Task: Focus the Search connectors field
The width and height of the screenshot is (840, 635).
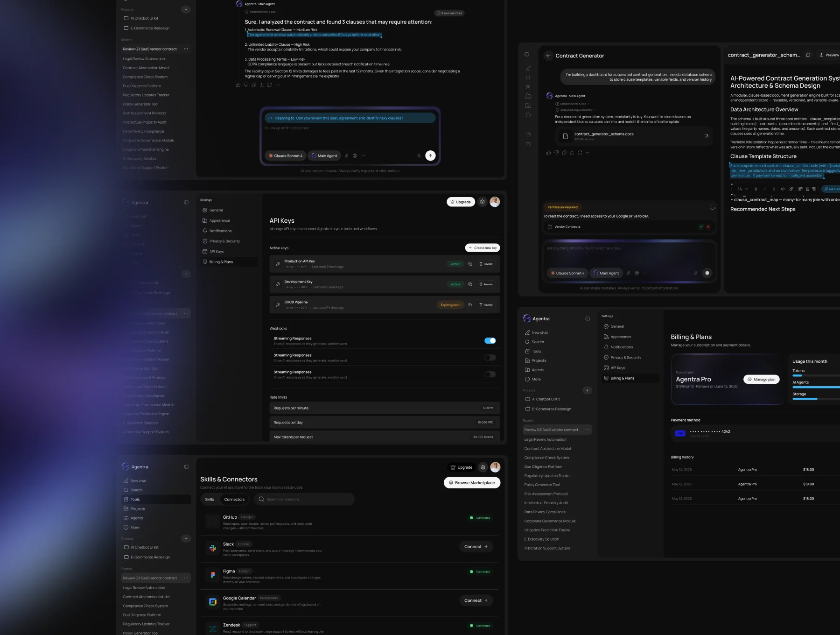Action: (305, 499)
